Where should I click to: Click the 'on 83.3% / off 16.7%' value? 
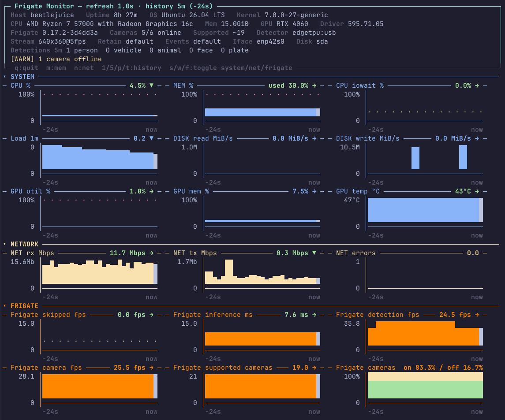[x=443, y=368]
